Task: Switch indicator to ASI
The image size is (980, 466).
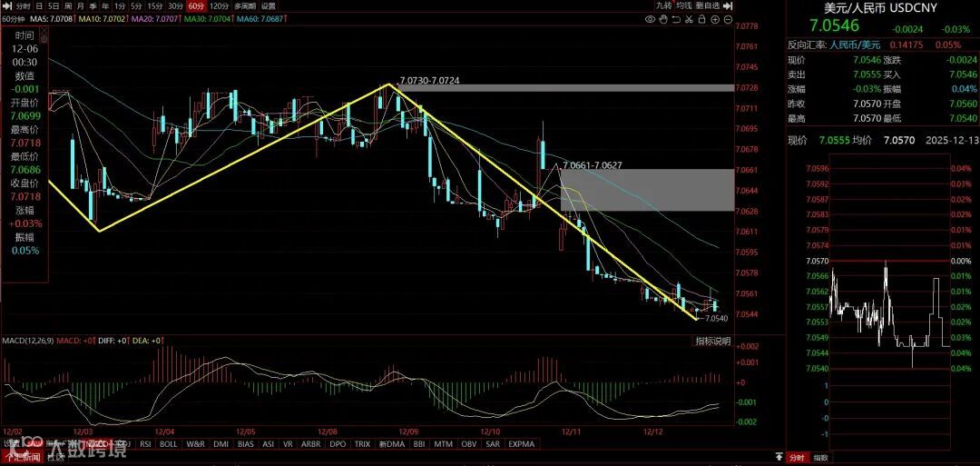Action: pyautogui.click(x=268, y=444)
